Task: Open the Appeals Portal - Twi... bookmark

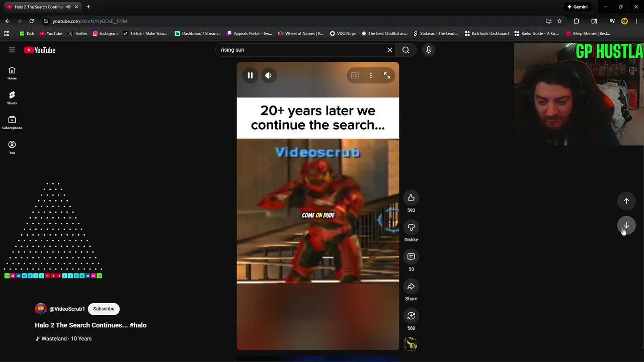Action: tap(249, 34)
